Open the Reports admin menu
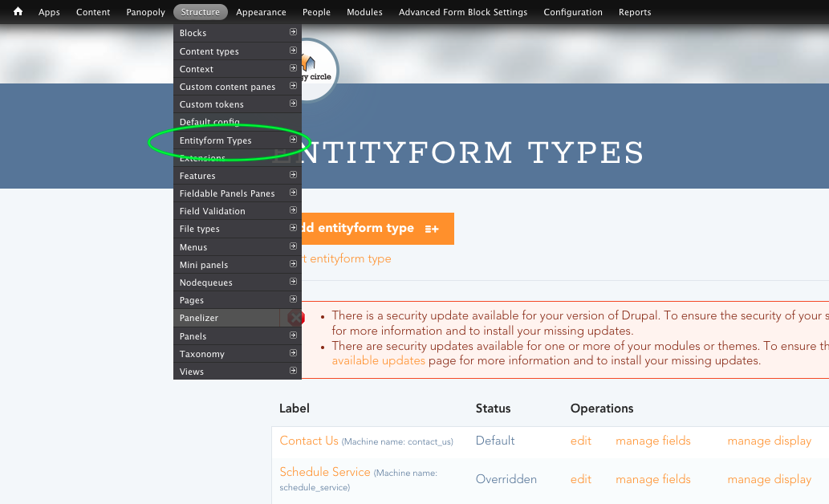Viewport: 829px width, 504px height. [x=635, y=11]
